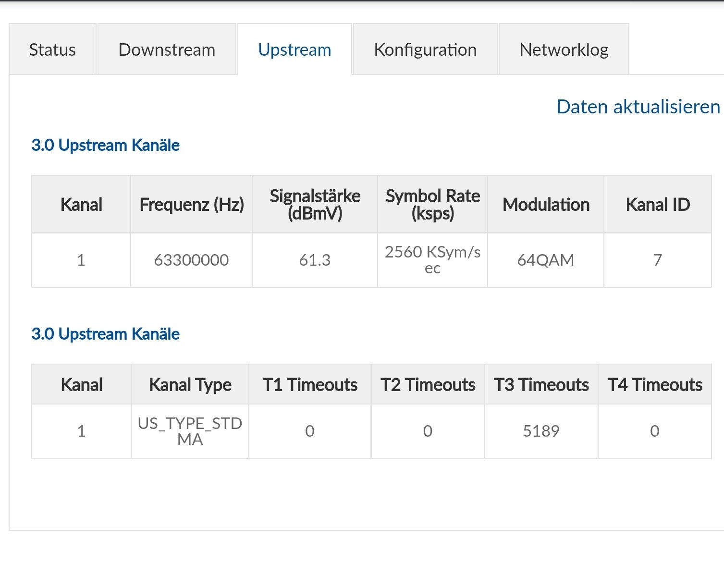
Task: Click the T3 Timeouts value 5189
Action: [541, 431]
